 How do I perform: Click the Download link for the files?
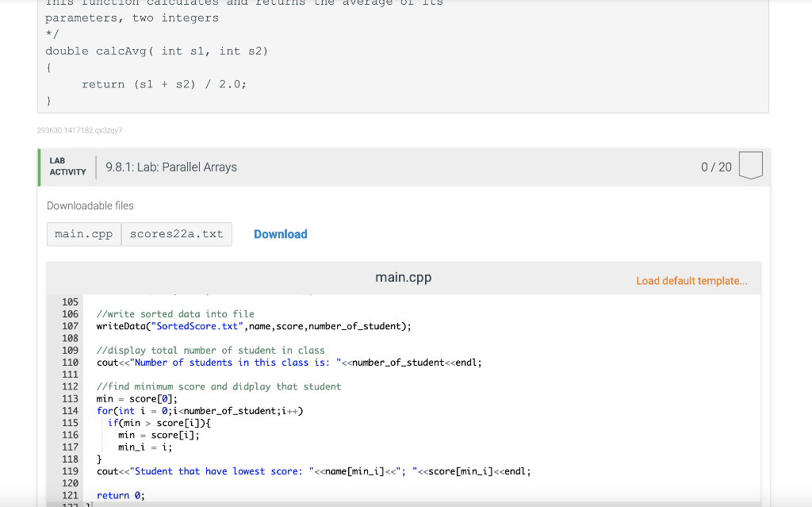coord(280,234)
